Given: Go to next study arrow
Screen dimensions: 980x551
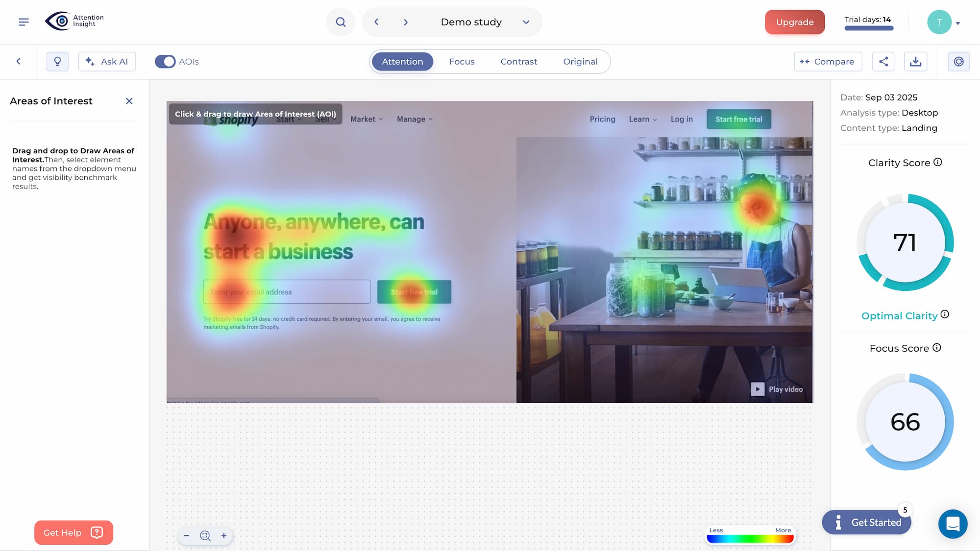Looking at the screenshot, I should tap(406, 22).
